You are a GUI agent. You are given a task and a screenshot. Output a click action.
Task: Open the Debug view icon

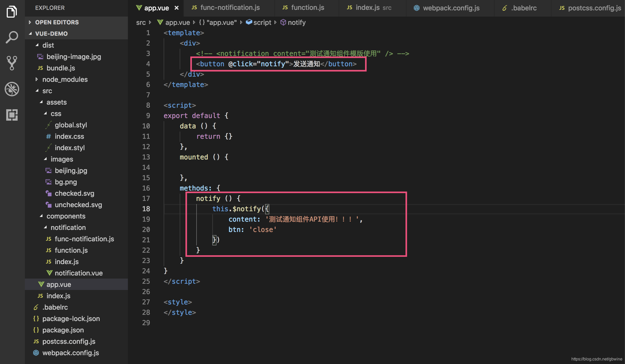coord(12,89)
